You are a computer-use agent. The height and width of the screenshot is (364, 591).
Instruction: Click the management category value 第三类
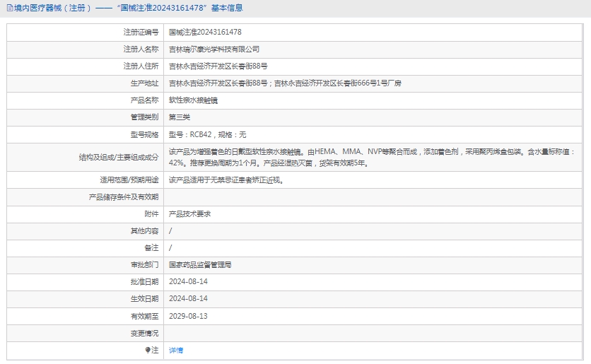(x=180, y=117)
